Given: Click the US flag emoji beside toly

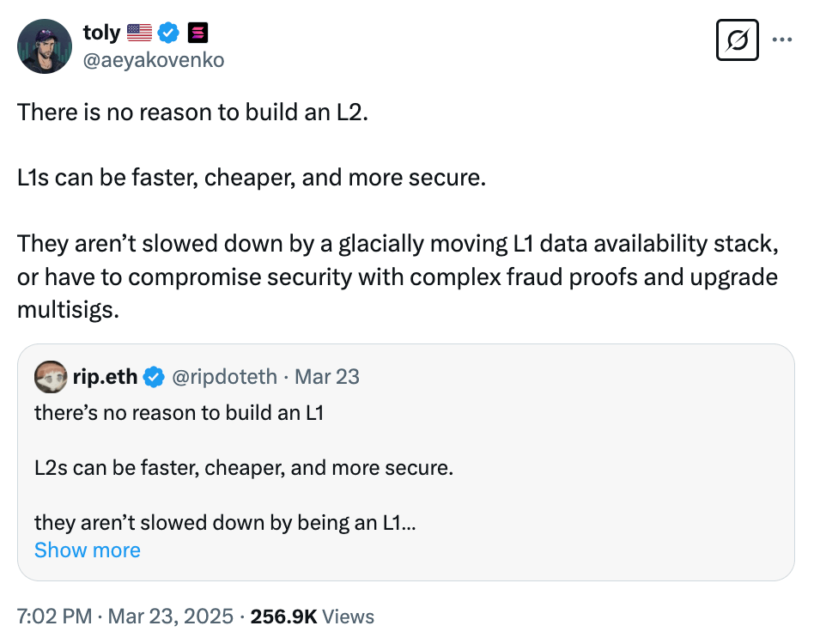Looking at the screenshot, I should (139, 33).
